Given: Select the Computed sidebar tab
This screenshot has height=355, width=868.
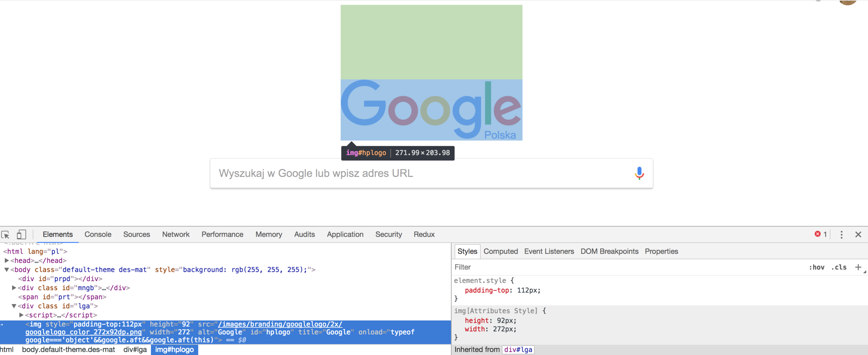Looking at the screenshot, I should [501, 251].
